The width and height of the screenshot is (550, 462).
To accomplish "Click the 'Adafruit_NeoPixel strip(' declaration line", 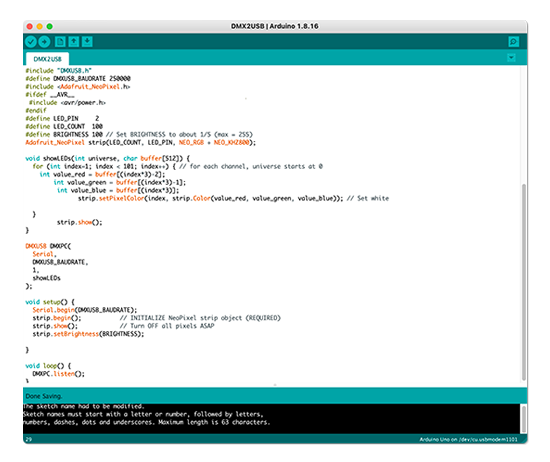I will pos(141,142).
